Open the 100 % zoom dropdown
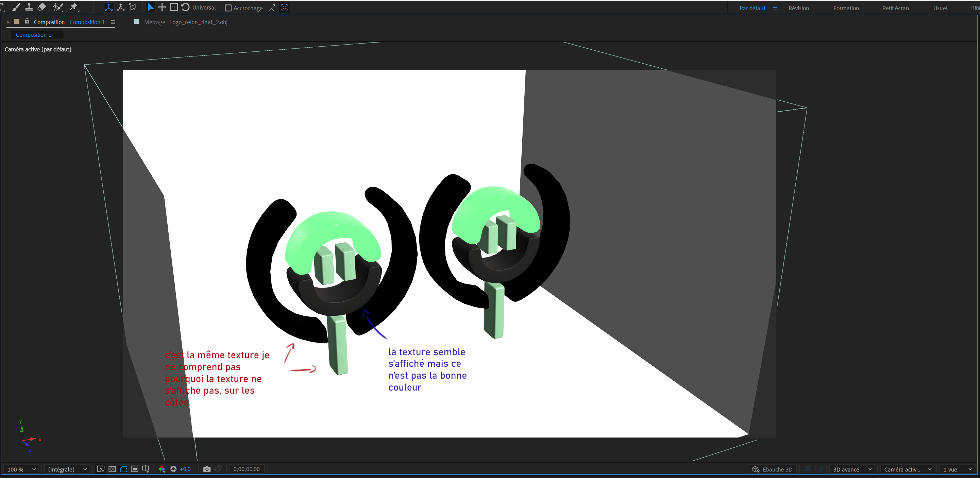 tap(22, 469)
